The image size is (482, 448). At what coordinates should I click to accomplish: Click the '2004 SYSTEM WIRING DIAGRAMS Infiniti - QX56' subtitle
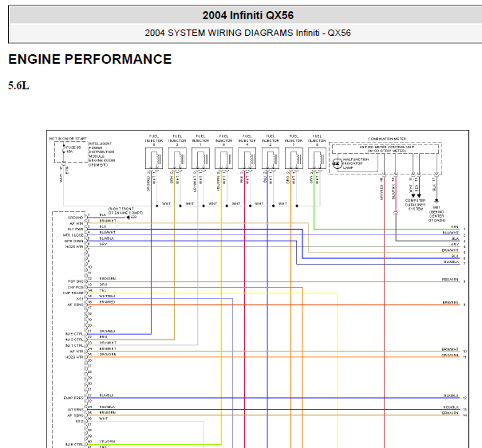click(247, 33)
